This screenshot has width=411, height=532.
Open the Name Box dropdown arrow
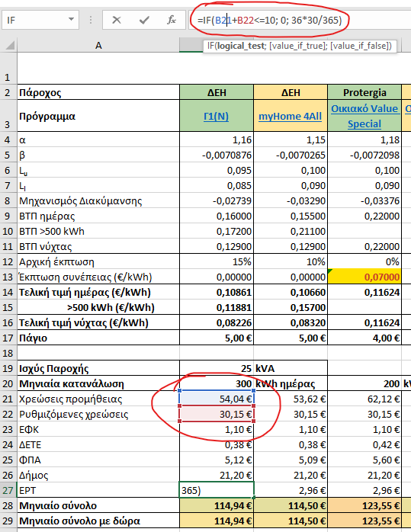71,20
